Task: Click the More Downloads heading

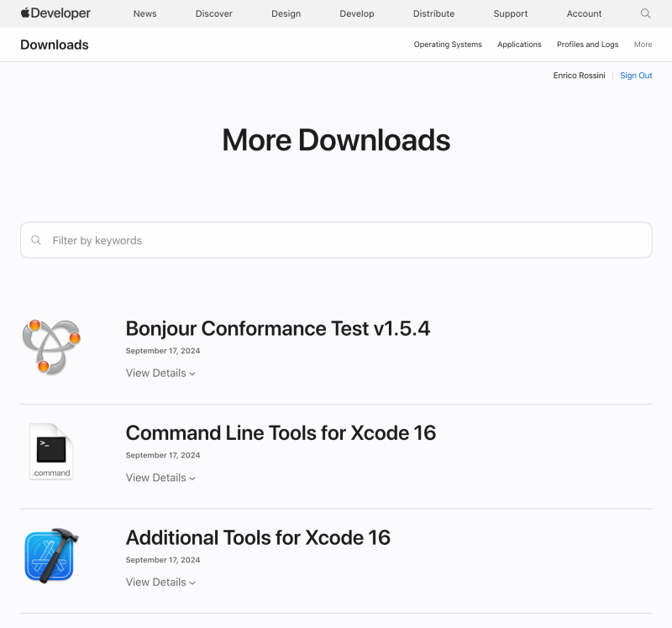Action: [x=336, y=140]
